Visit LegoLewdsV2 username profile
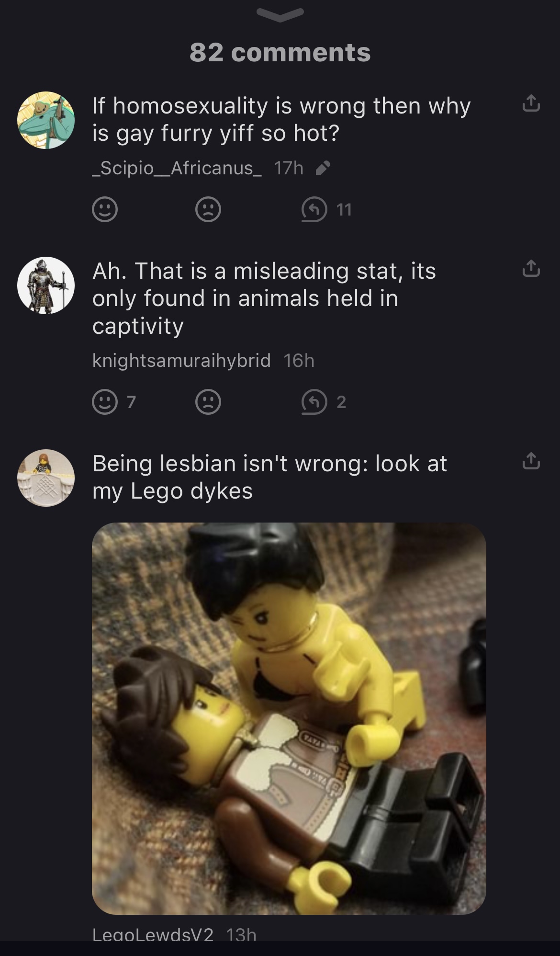The height and width of the screenshot is (956, 560). click(153, 934)
